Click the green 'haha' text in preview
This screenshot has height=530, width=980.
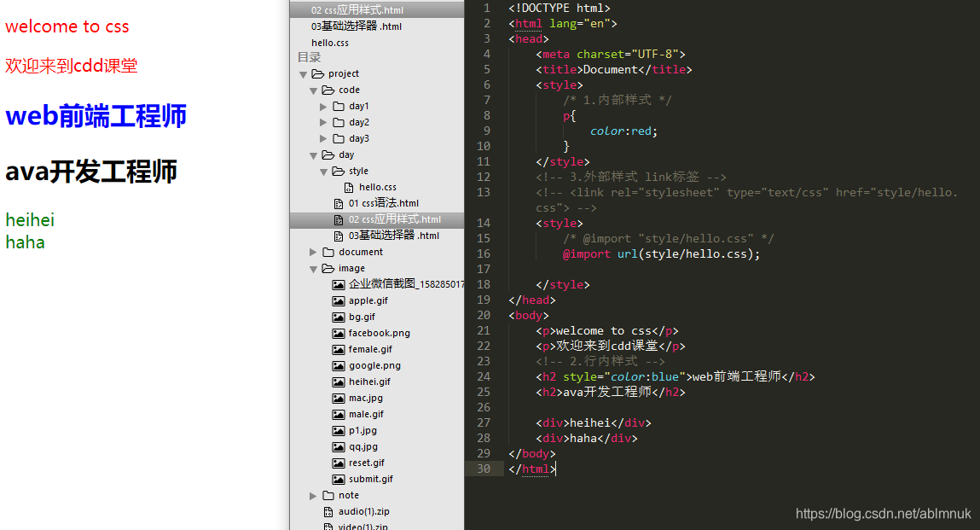(x=25, y=242)
